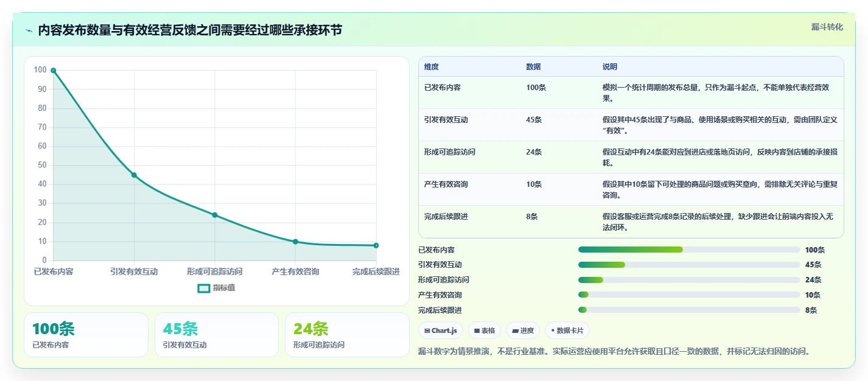868x381 pixels.
Task: Select the 100条 stat card
Action: pyautogui.click(x=86, y=335)
